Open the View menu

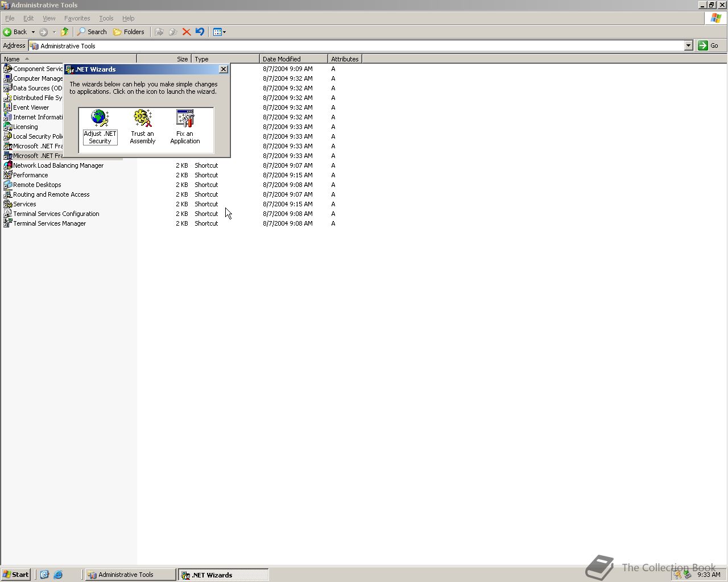[49, 18]
